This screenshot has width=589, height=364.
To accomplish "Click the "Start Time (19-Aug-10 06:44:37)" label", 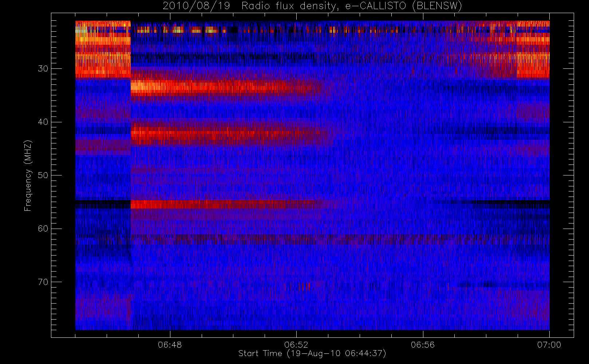I will pyautogui.click(x=312, y=353).
